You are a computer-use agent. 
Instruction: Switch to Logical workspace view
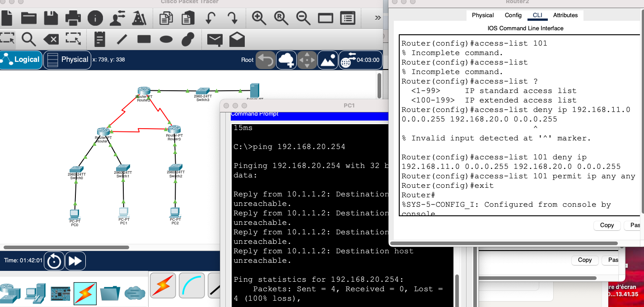21,60
